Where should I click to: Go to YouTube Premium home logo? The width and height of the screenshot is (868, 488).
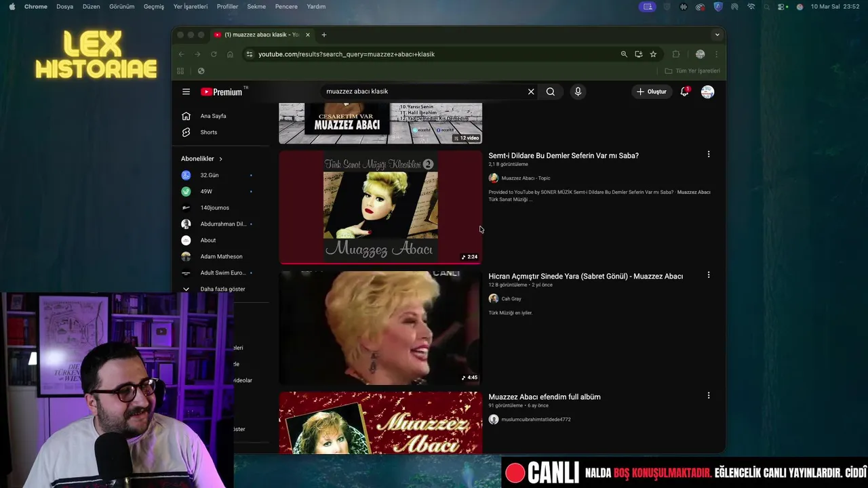pyautogui.click(x=222, y=91)
